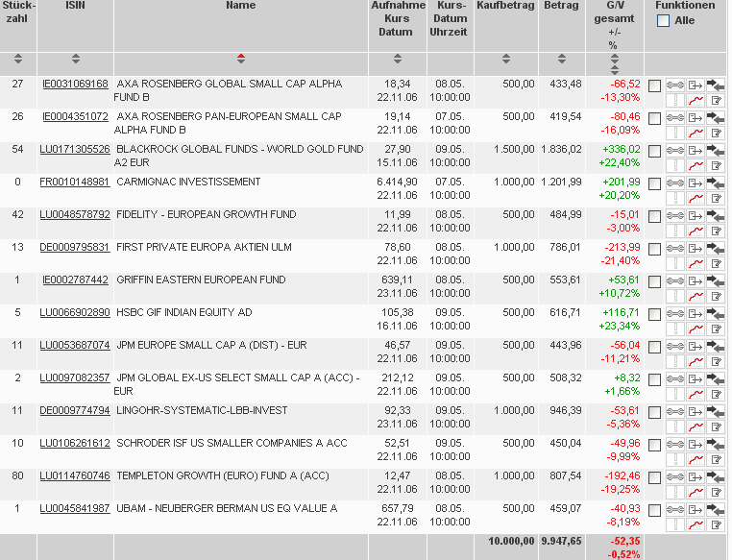
Task: Open chart icon for JPM Europe Small Cap
Action: pos(695,361)
